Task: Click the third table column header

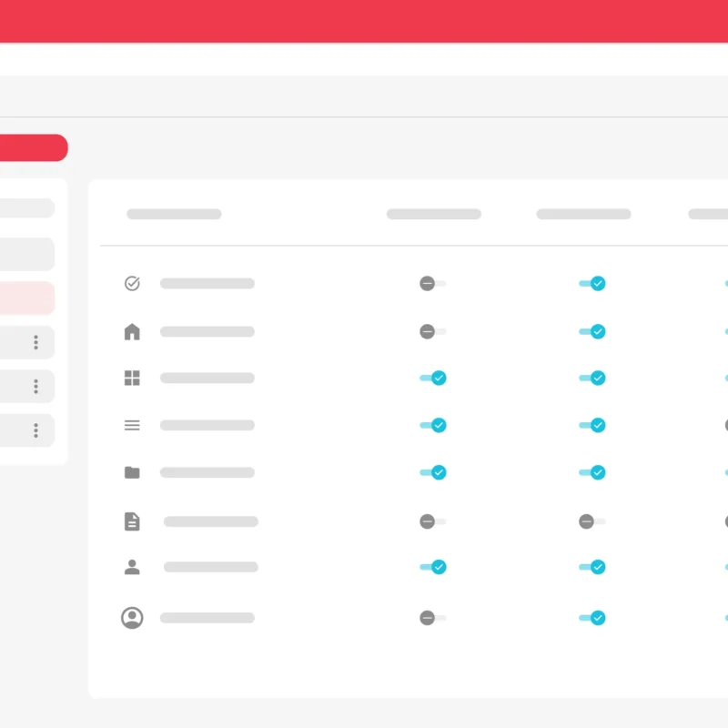Action: (x=583, y=214)
